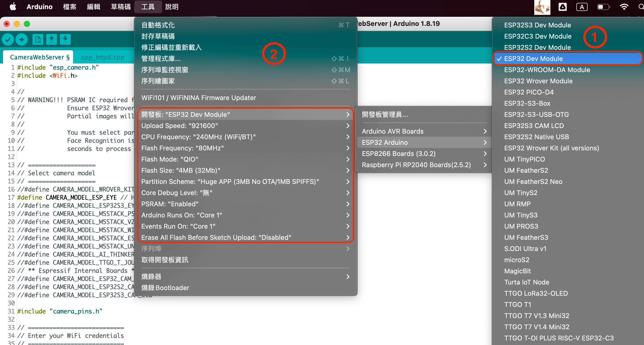Select ESP32S2 Dev Module board
Screen dimensions: 644x345
[568, 48]
